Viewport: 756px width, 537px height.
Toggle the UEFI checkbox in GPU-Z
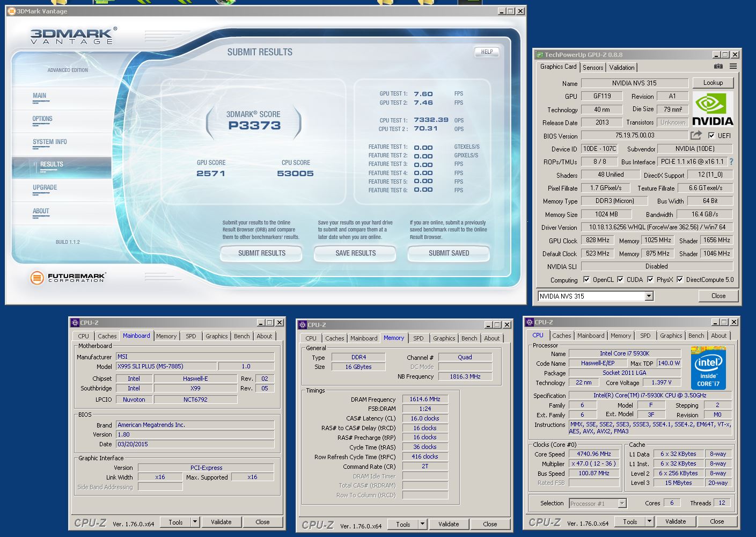[x=711, y=136]
